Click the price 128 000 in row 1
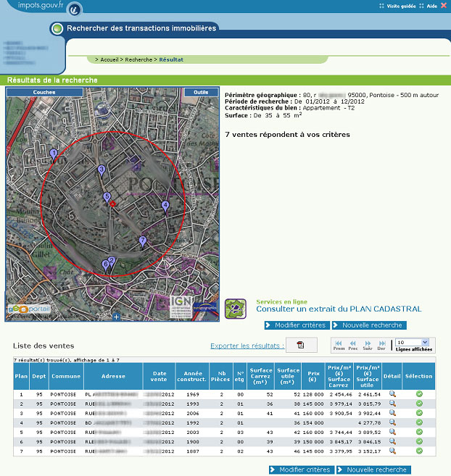The height and width of the screenshot is (476, 451). (313, 395)
